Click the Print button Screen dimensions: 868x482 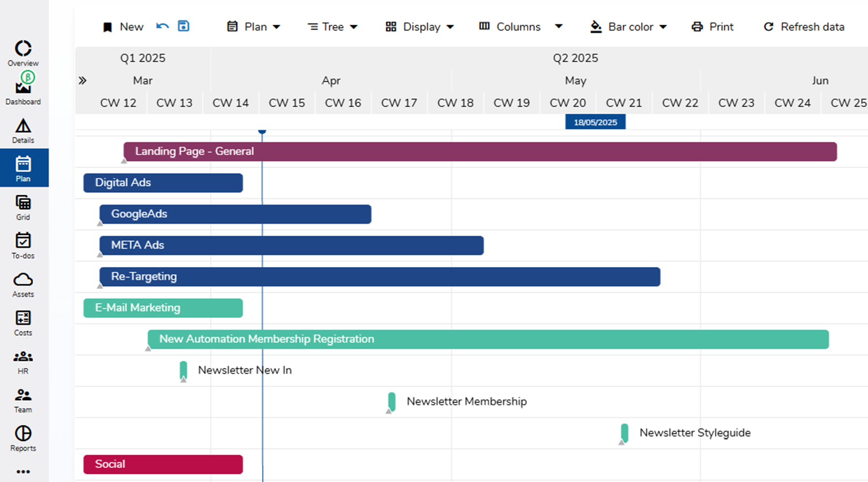[x=712, y=27]
